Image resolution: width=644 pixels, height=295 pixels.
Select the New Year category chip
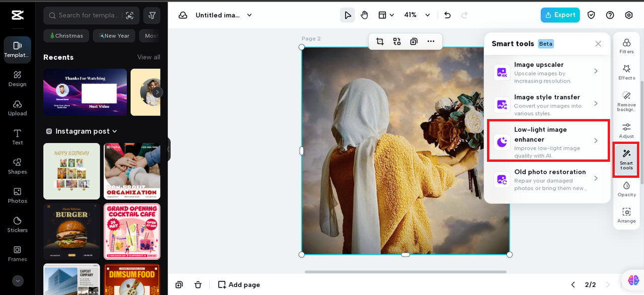click(114, 36)
